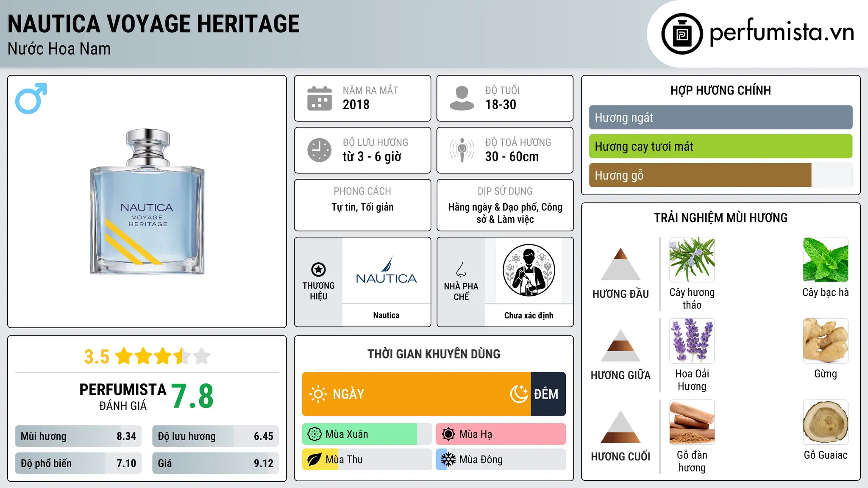868x488 pixels.
Task: Click the style text Tự tin, Tối giản
Action: [362, 207]
